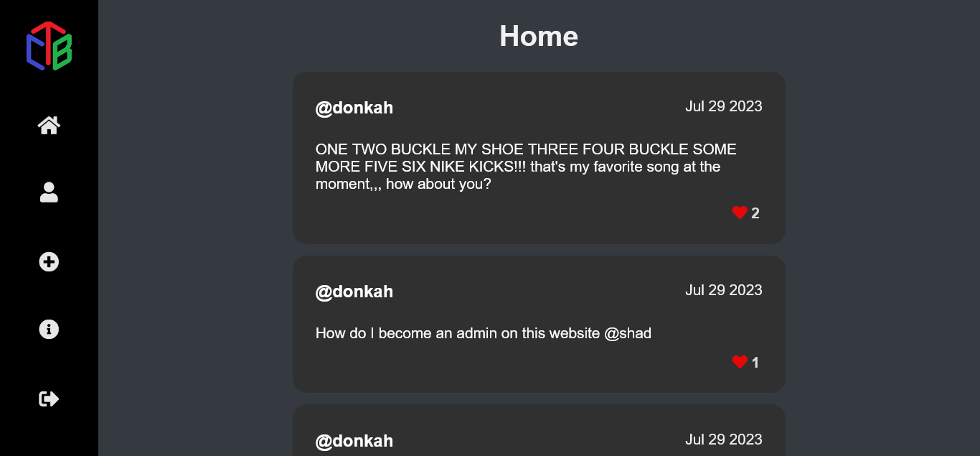
Task: Open @donkah profile from third post
Action: pyautogui.click(x=354, y=442)
